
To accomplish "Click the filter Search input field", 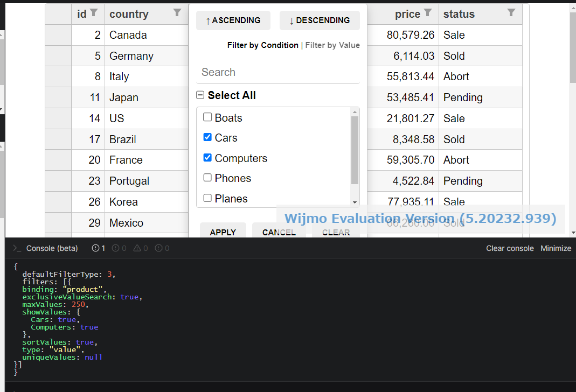I will (277, 72).
